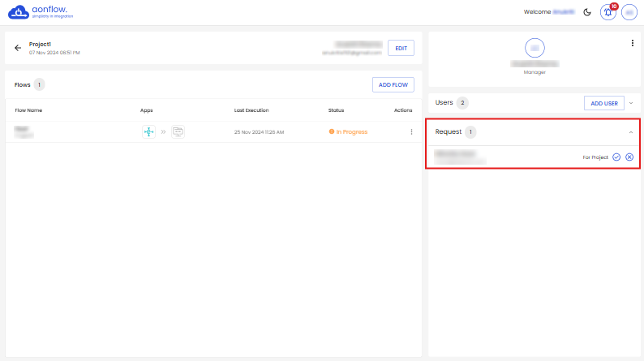Go back using the arrow beside Project1
This screenshot has height=361, width=644.
(x=18, y=48)
